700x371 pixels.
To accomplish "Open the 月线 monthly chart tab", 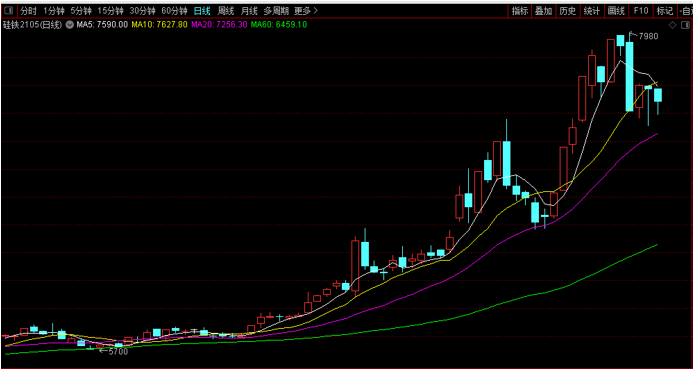I will tap(249, 11).
